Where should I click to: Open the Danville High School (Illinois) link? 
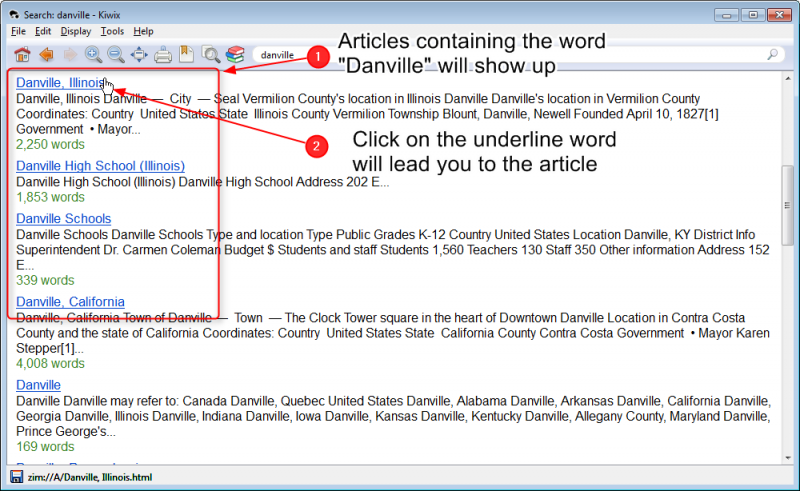click(x=101, y=166)
